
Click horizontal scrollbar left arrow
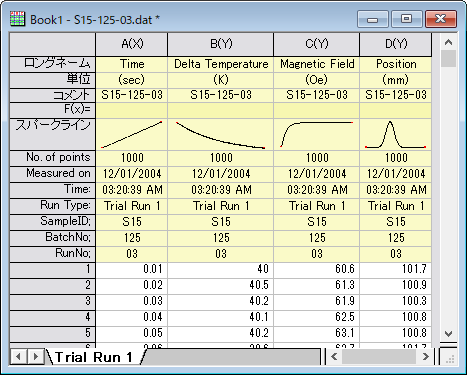pos(334,357)
